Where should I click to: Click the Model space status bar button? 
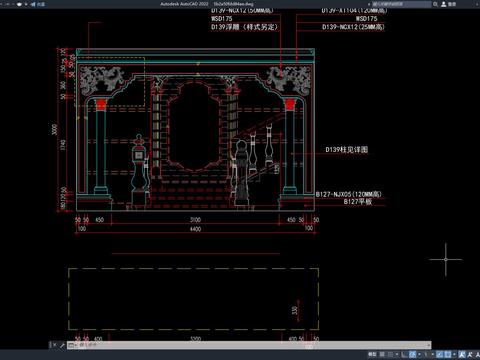[x=372, y=354]
